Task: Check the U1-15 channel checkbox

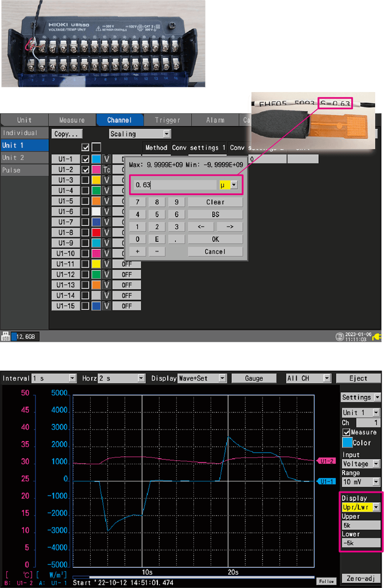Action: pos(85,306)
